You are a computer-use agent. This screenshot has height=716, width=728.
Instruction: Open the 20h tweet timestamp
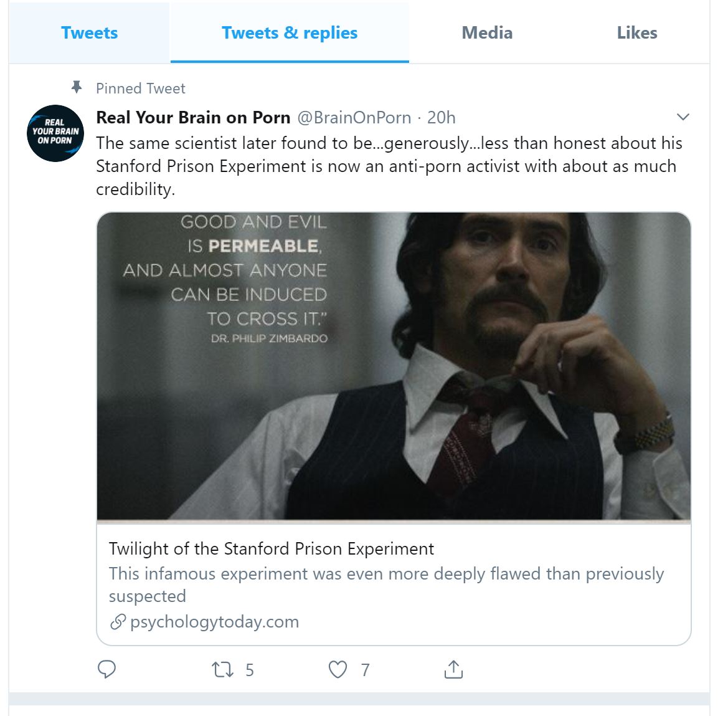[x=442, y=117]
